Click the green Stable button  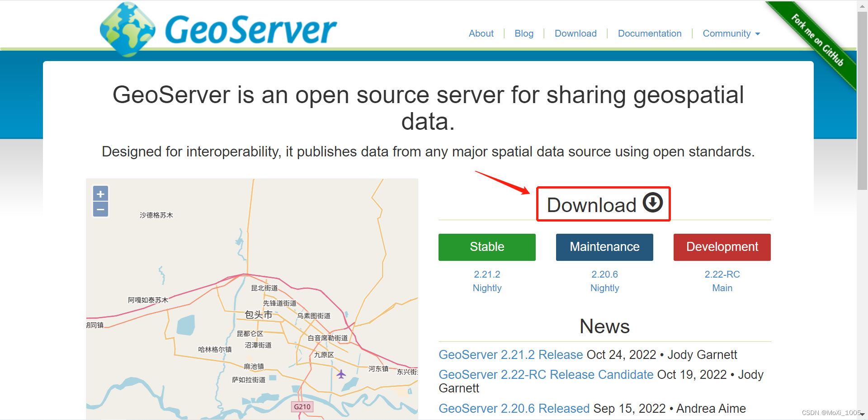pos(487,247)
